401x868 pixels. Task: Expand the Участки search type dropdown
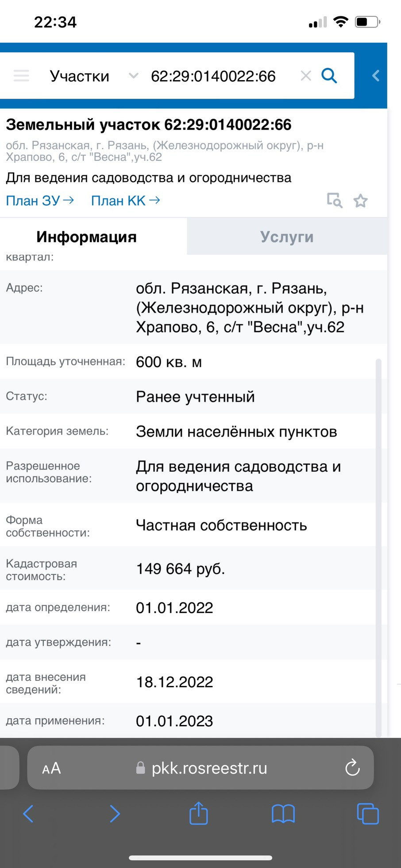click(x=133, y=76)
